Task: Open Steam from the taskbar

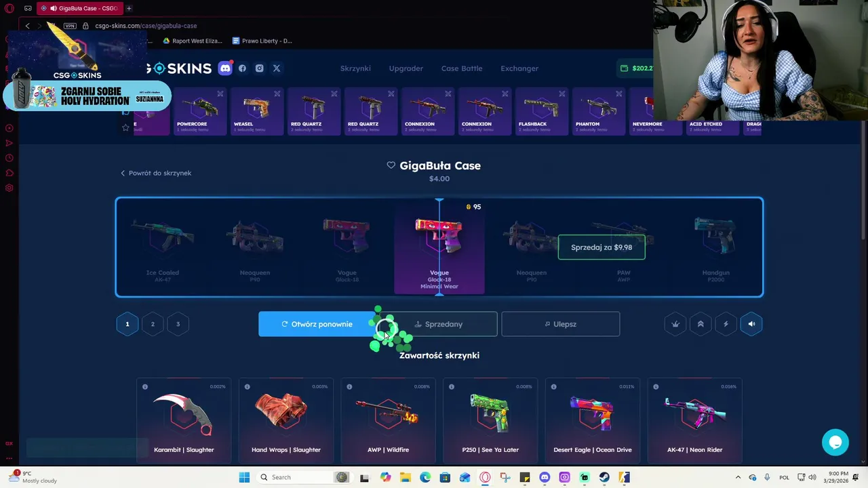Action: tap(604, 477)
